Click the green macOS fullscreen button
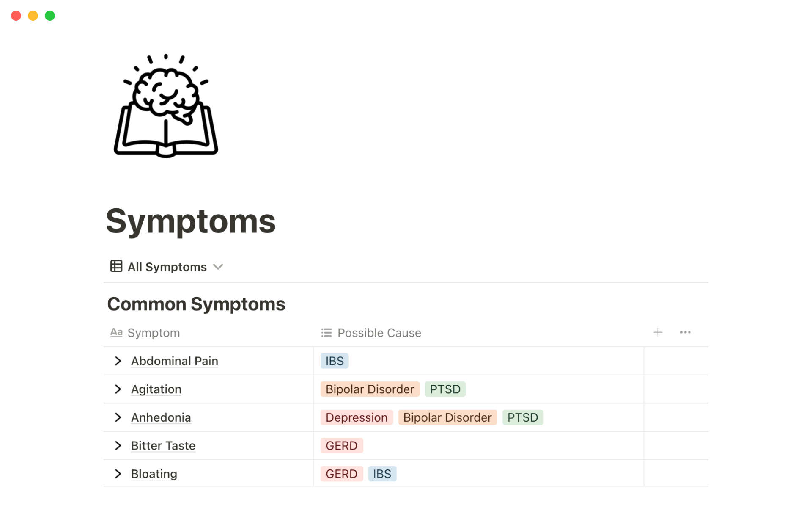The height and width of the screenshot is (508, 812). point(50,16)
